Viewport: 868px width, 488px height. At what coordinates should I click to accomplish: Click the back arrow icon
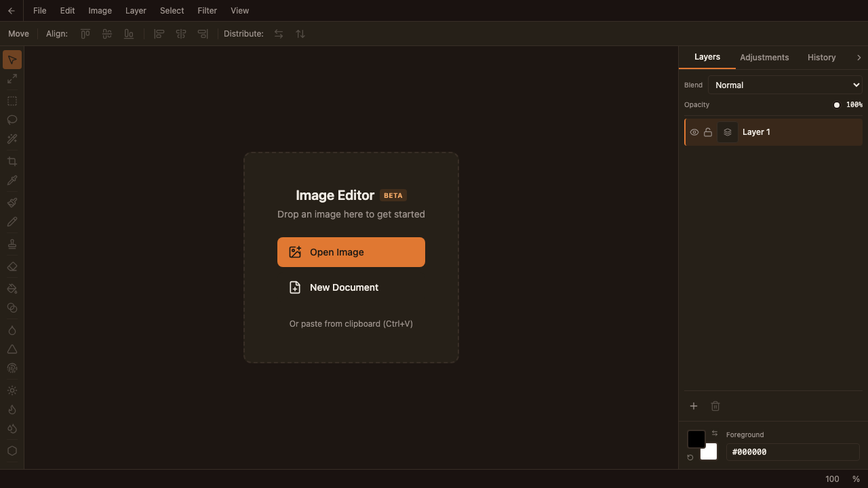(x=11, y=11)
